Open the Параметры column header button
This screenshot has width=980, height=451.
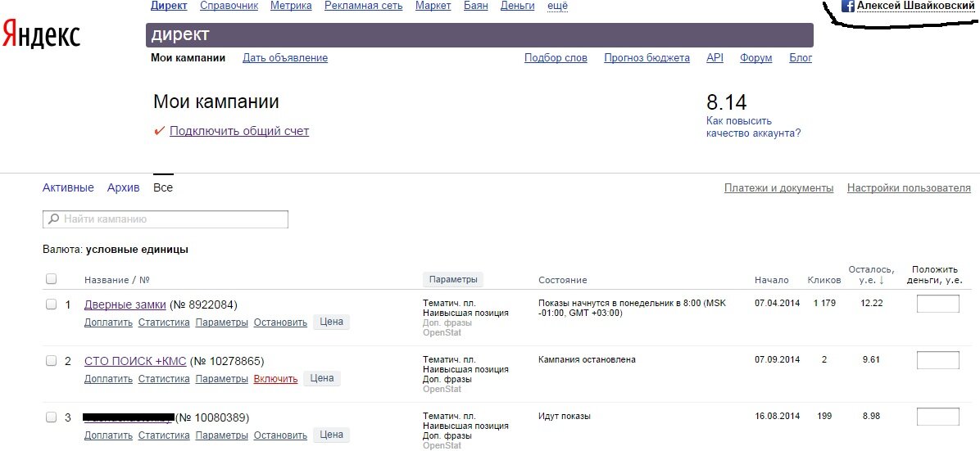[452, 279]
